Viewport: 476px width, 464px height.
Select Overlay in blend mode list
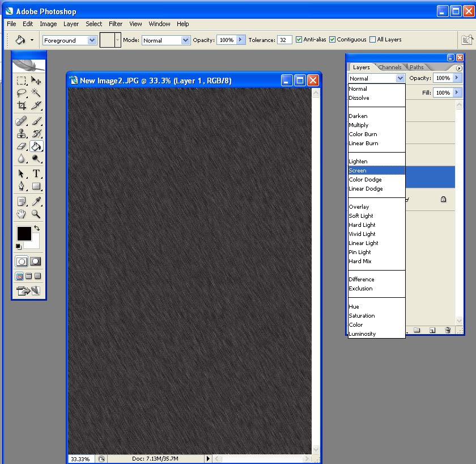pos(359,207)
